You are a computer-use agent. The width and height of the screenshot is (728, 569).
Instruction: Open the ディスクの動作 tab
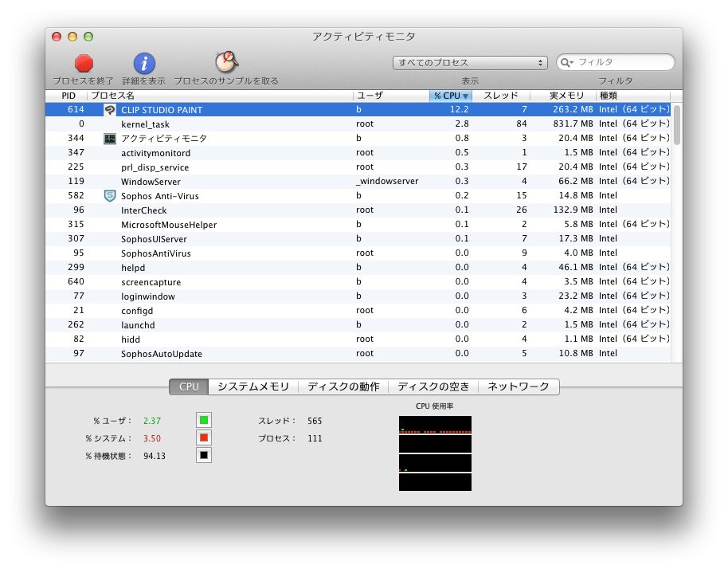pyautogui.click(x=343, y=387)
